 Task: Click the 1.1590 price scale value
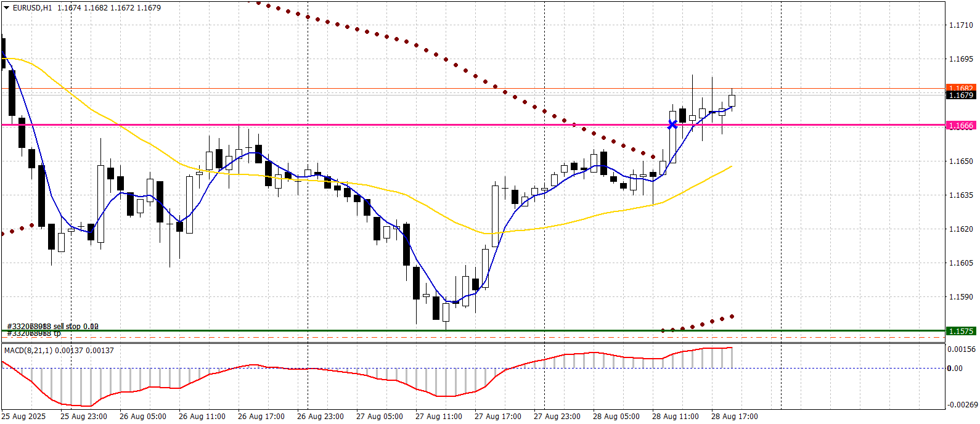[x=961, y=297]
